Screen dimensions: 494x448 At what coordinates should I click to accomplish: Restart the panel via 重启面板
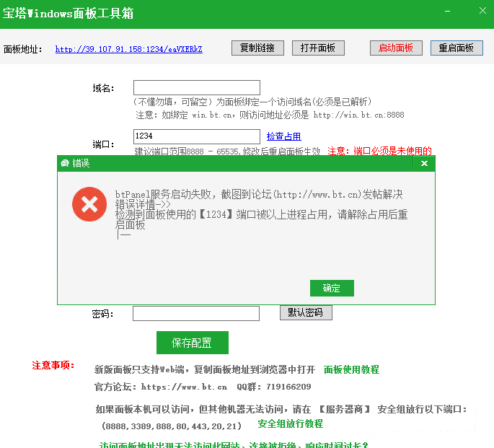(456, 48)
